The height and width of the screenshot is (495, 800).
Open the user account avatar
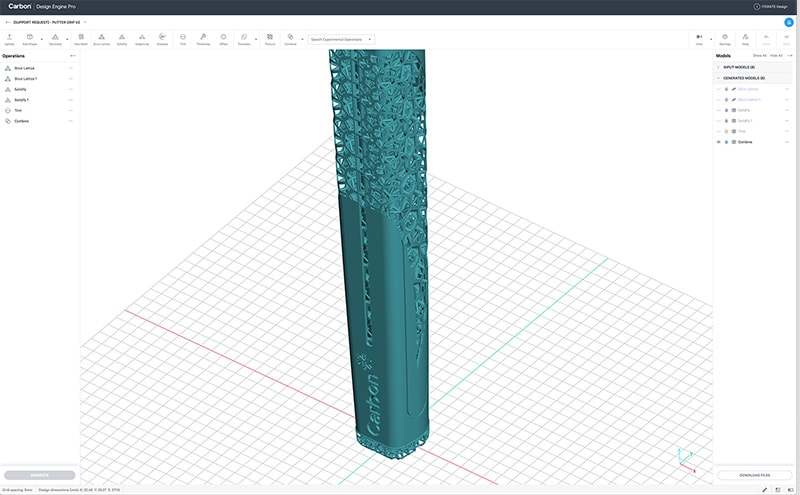tap(789, 22)
